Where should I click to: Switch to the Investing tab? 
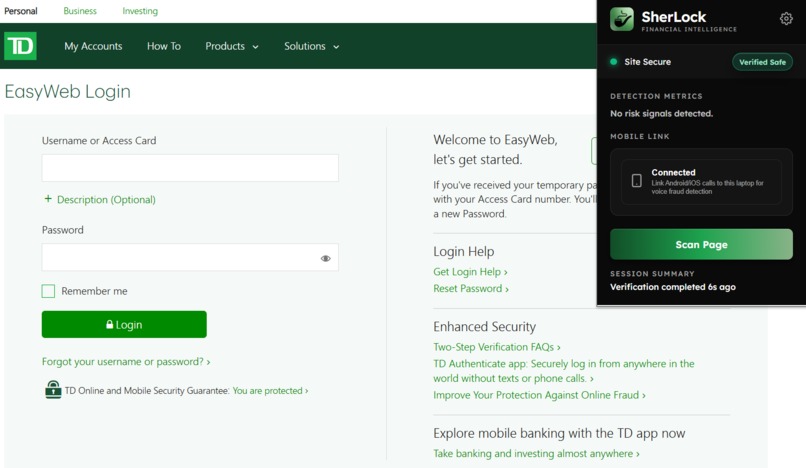click(140, 11)
